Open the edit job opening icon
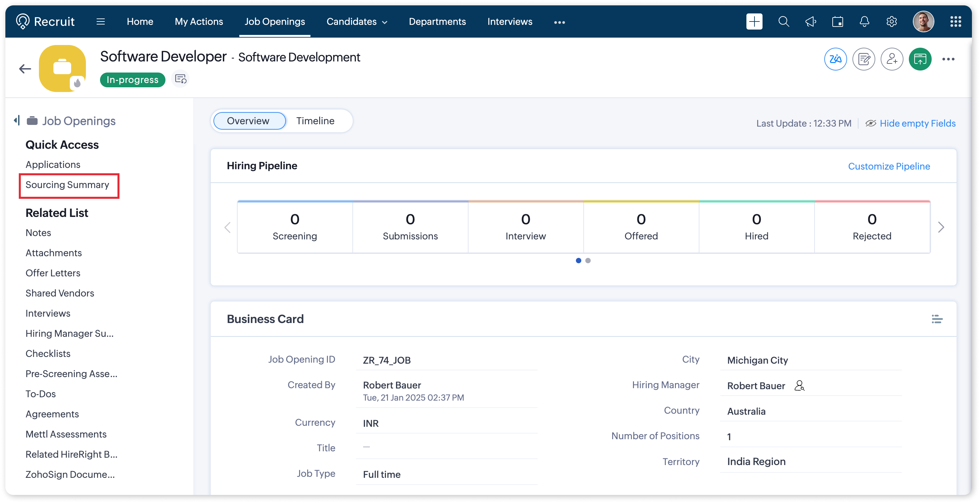This screenshot has width=980, height=503. [x=864, y=59]
